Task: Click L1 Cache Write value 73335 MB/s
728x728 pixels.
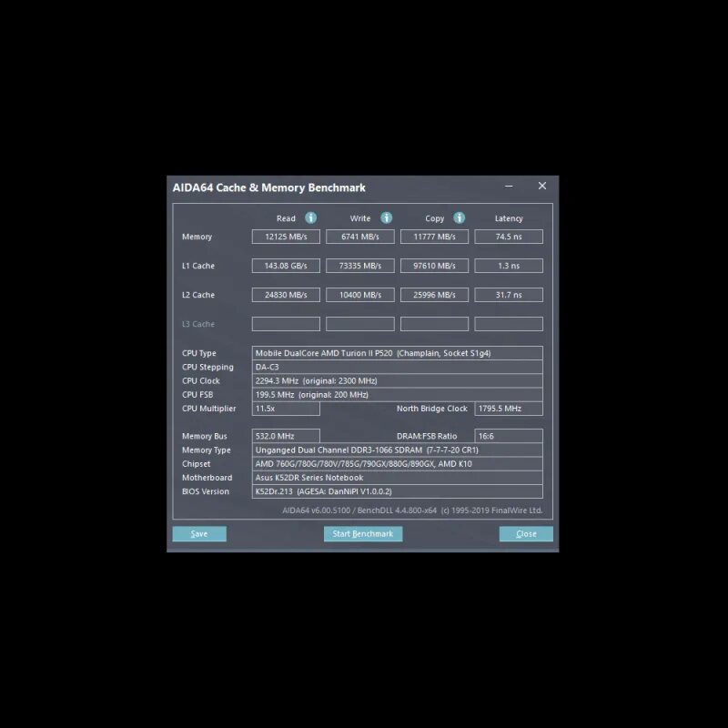Action: pos(360,266)
